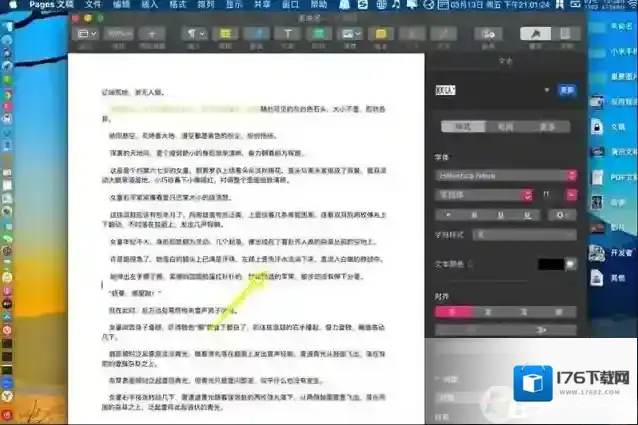Open the 显示 (View) menu in menu bar
Viewport: 638px width, 425px height.
click(x=234, y=4)
